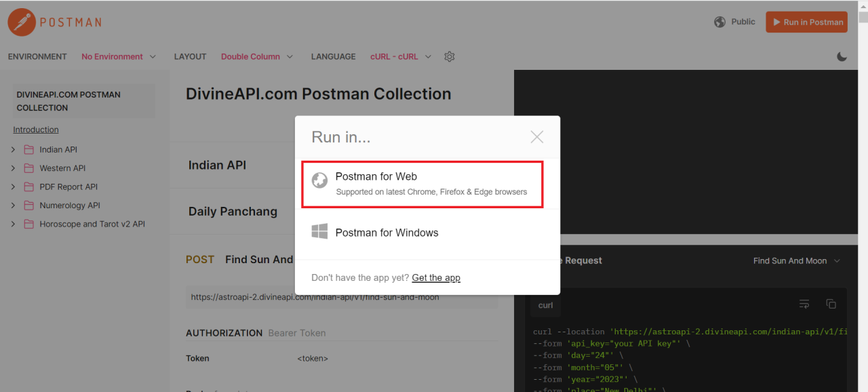
Task: Open the Double Column layout dropdown
Action: 257,56
